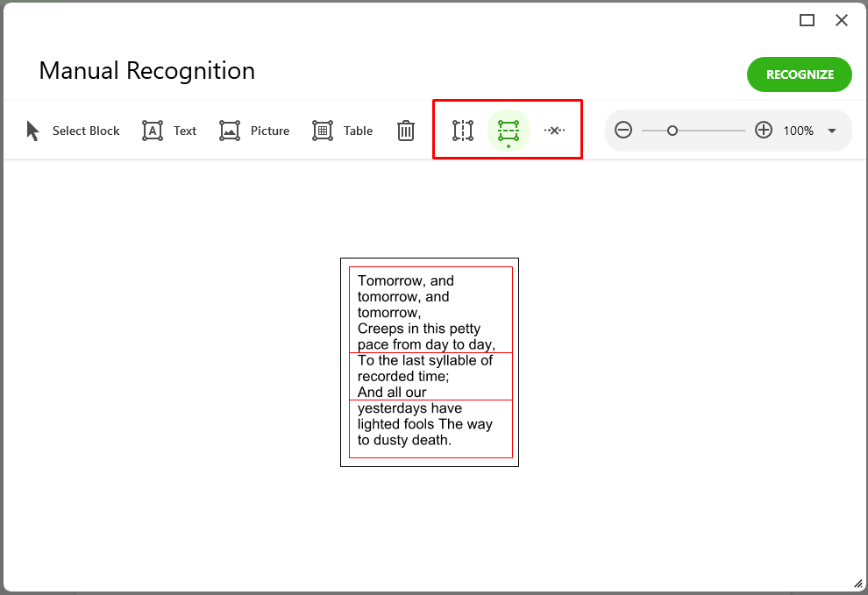Add a vertical separator line

(x=463, y=131)
